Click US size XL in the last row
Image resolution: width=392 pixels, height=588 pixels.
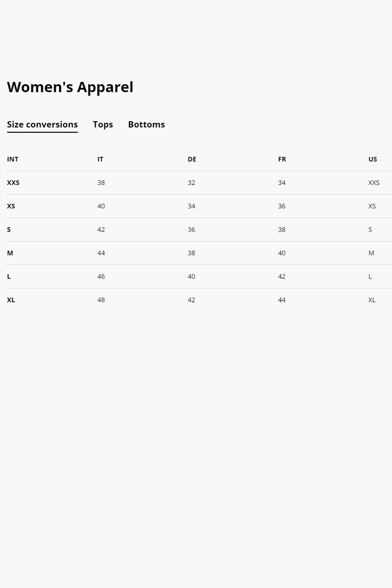click(x=372, y=300)
